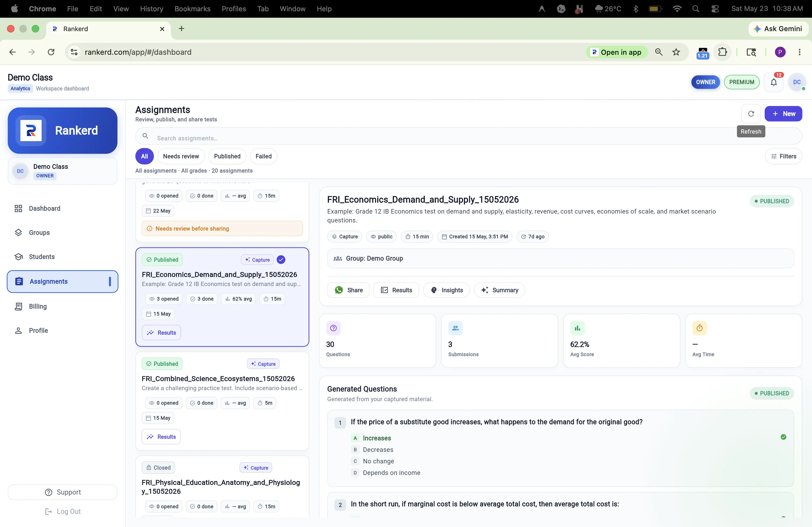Open Results in the assignment detail panel

(x=396, y=290)
